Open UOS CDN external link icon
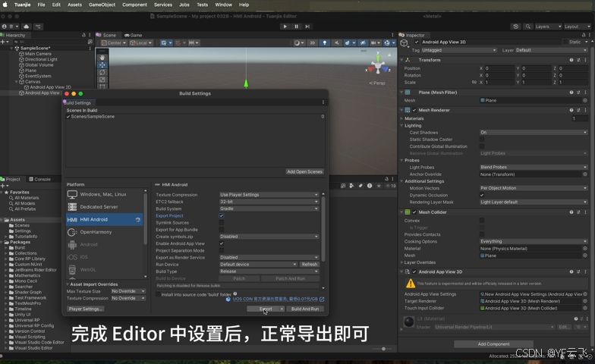The image size is (595, 364). [x=322, y=299]
